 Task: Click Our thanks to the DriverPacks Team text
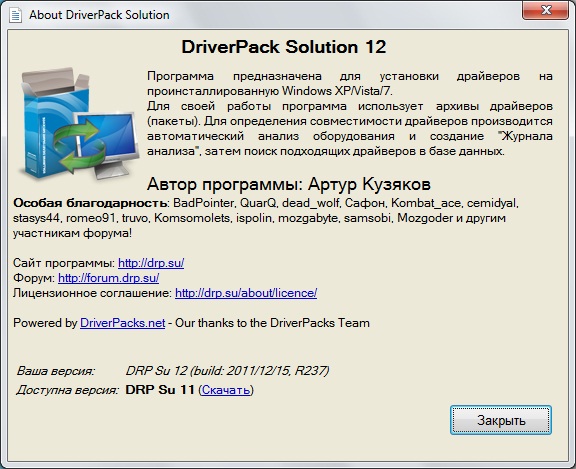click(272, 323)
